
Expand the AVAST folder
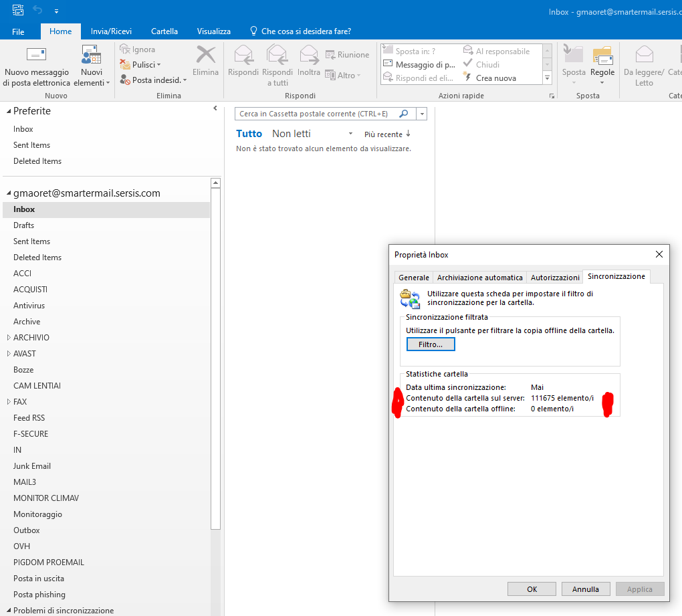tap(8, 354)
